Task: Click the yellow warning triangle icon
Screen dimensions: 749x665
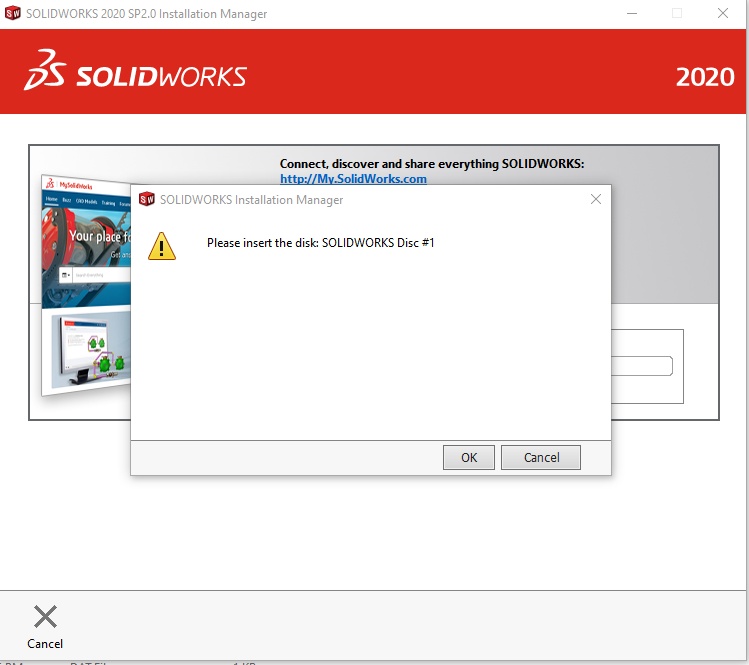Action: click(162, 246)
